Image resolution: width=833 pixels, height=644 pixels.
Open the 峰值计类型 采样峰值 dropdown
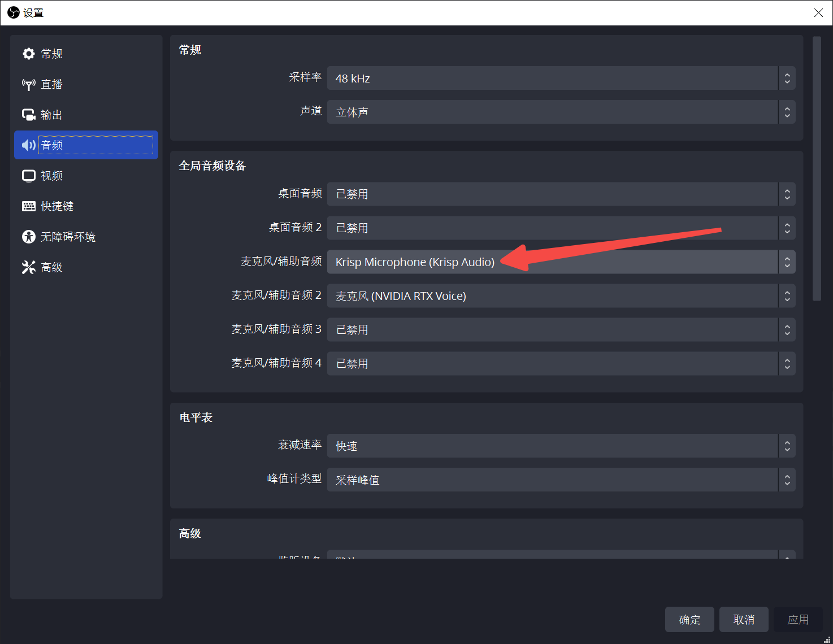coord(561,480)
